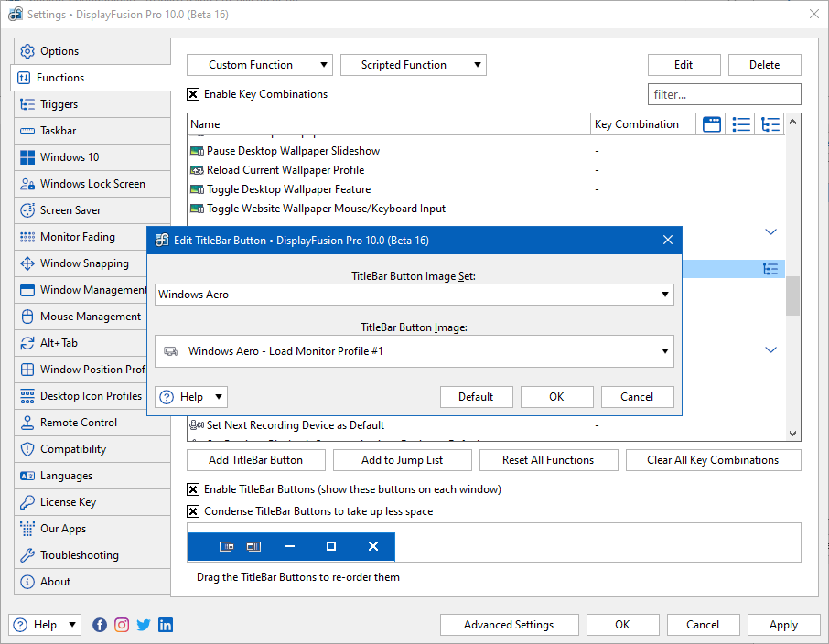829x644 pixels.
Task: Click Clear All Key Combinations
Action: [x=713, y=460]
